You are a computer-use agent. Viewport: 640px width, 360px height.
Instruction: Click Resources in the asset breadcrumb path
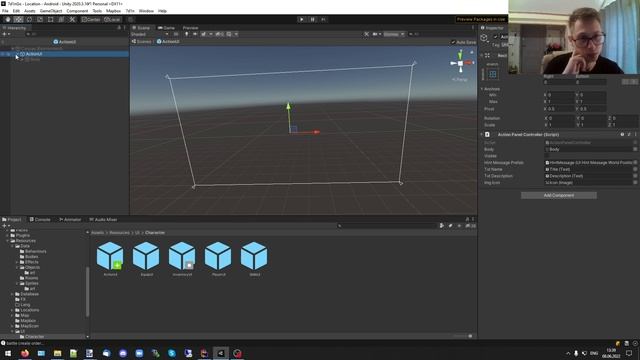[x=119, y=233]
